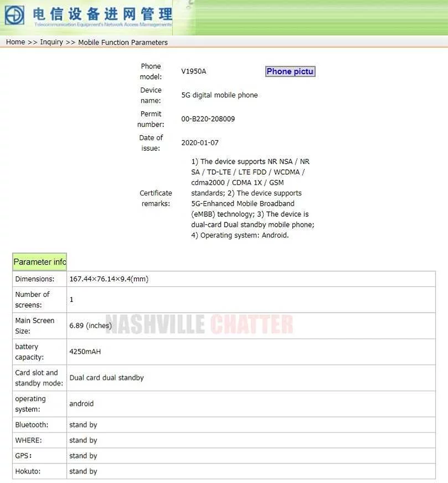
Task: Click the Hokuto row label
Action: tap(28, 471)
